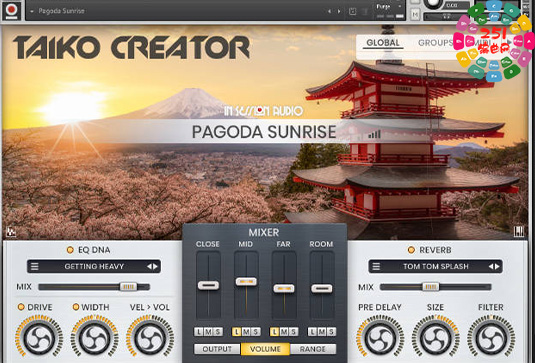Solo the FAR mic channel
Image resolution: width=535 pixels, height=363 pixels.
pyautogui.click(x=293, y=332)
